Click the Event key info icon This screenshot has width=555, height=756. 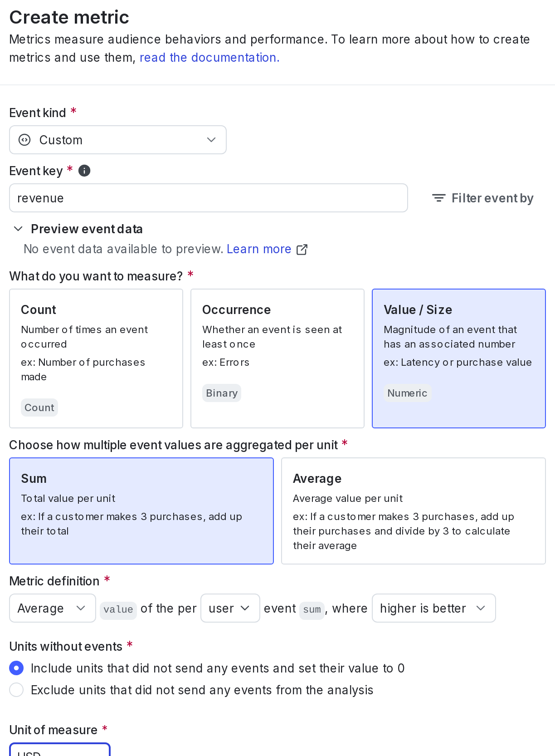[x=84, y=171]
